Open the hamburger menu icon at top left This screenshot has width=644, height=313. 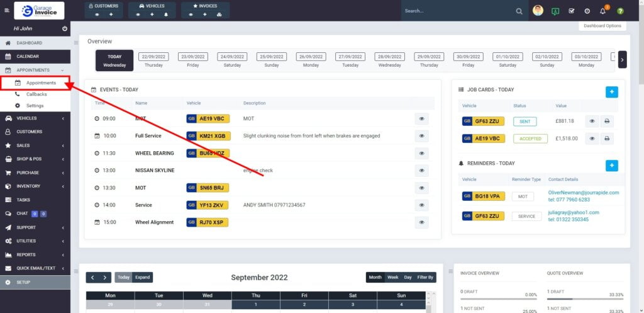tap(7, 11)
